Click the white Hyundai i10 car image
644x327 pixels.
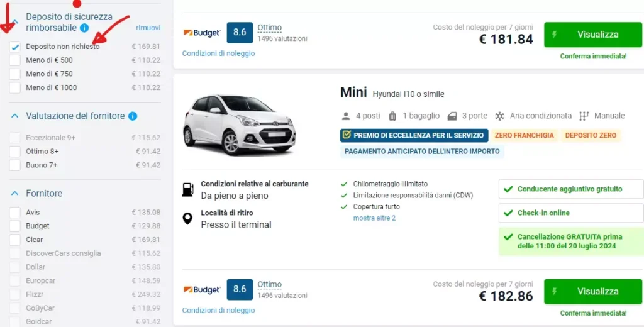[238, 125]
